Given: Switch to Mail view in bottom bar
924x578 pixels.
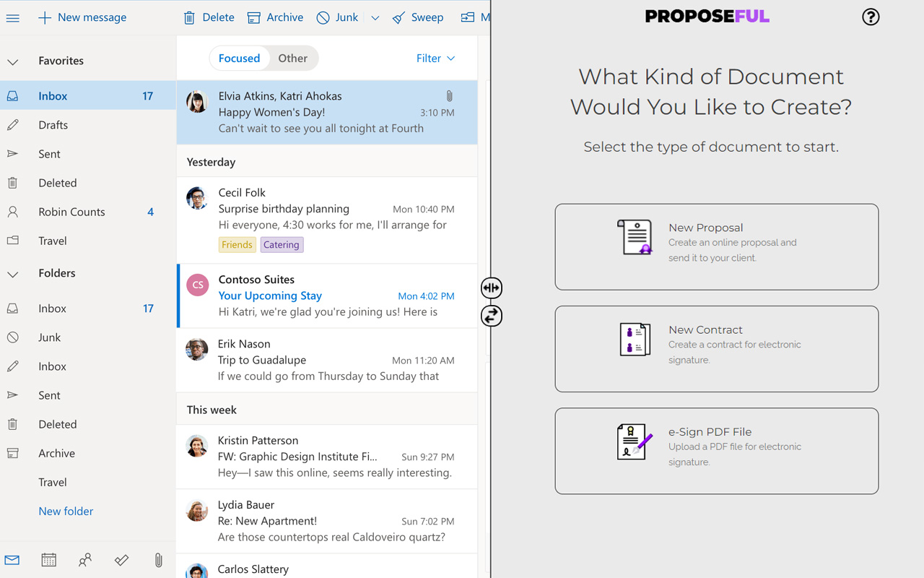Looking at the screenshot, I should [12, 560].
